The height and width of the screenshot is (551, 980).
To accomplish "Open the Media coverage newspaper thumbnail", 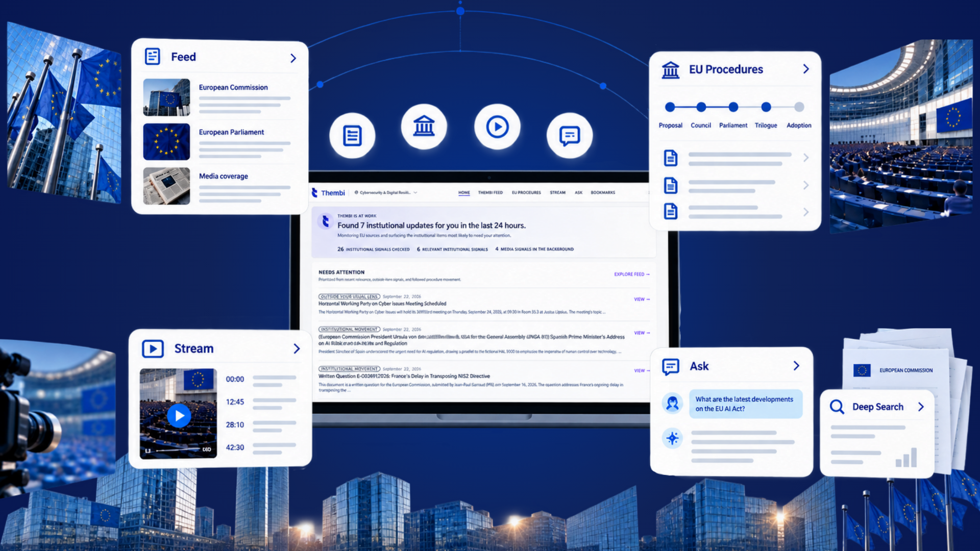I will coord(166,186).
